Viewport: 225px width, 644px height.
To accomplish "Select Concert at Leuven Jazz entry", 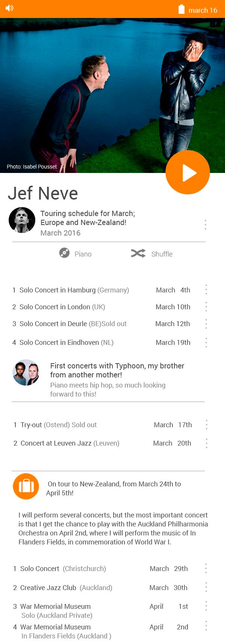I will 102,443.
